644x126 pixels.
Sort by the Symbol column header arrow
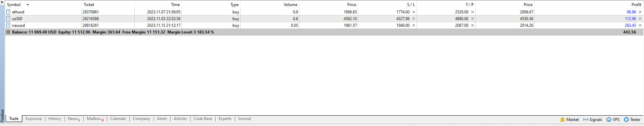tap(28, 5)
